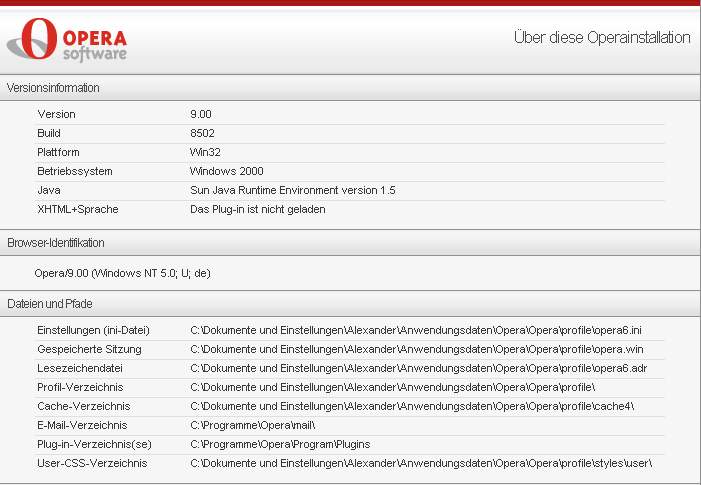Click the 'Lesezeichendatei' label
The image size is (701, 485).
(80, 368)
